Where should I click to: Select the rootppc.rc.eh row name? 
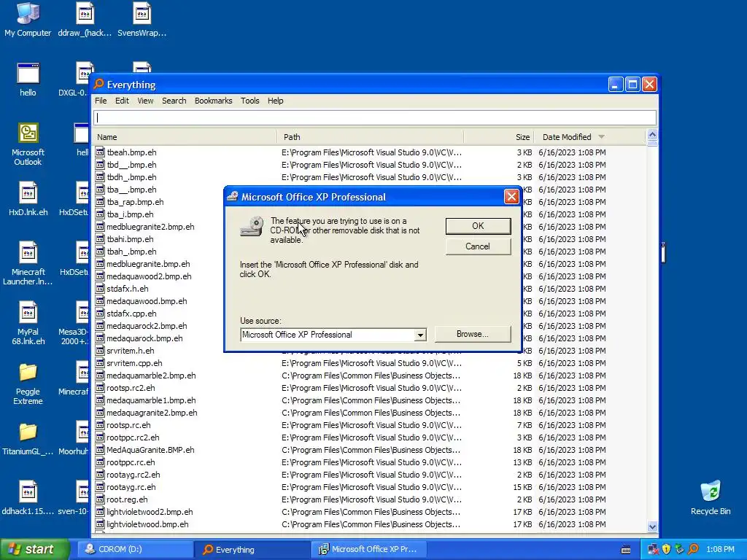tap(131, 462)
